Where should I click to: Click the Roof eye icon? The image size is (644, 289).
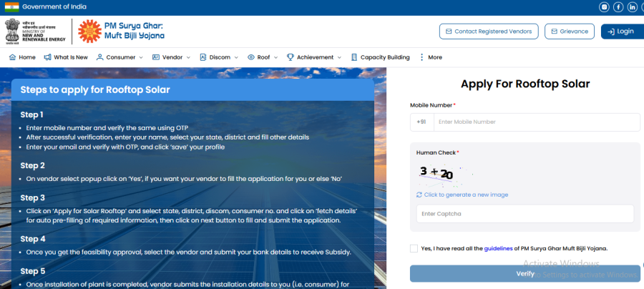251,57
